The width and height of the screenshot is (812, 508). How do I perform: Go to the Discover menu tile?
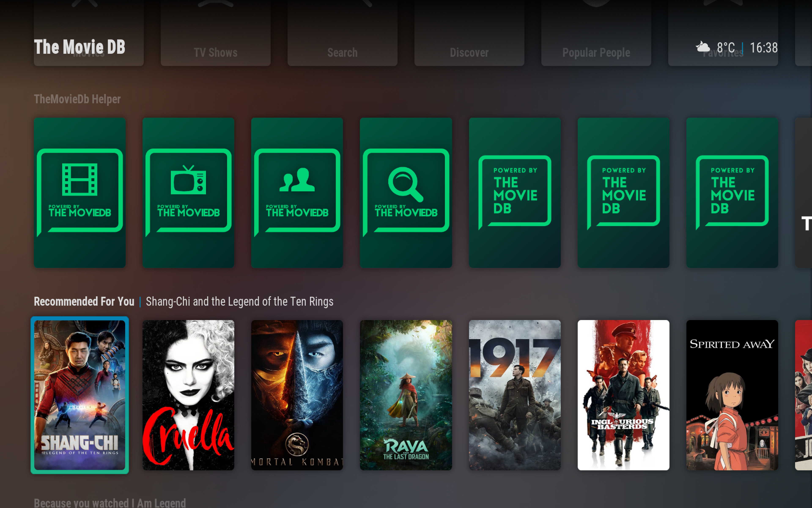pyautogui.click(x=469, y=33)
